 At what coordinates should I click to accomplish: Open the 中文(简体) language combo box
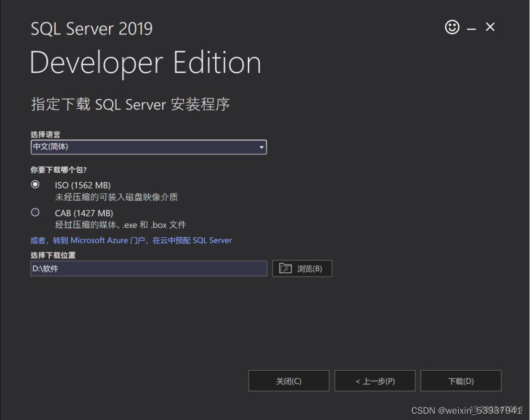144,147
